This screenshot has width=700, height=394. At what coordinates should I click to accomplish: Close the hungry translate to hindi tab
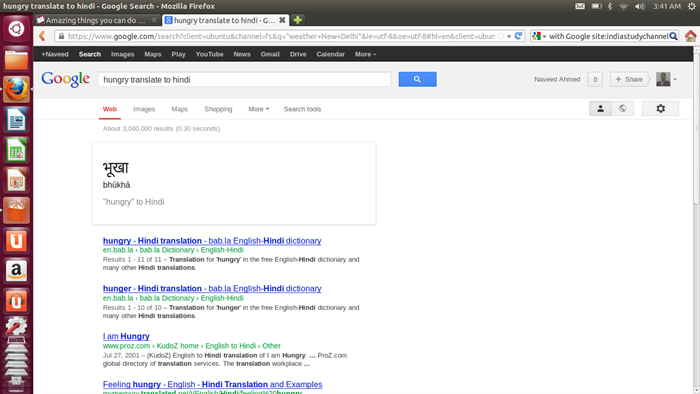tap(282, 20)
